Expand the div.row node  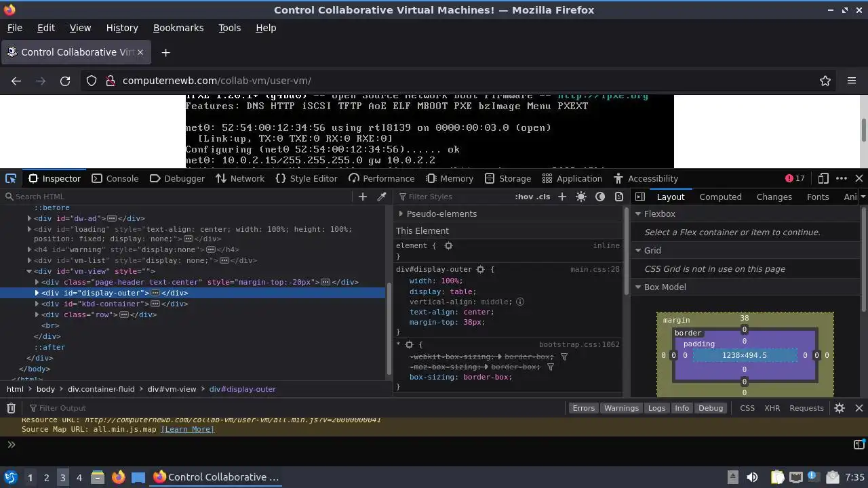37,314
